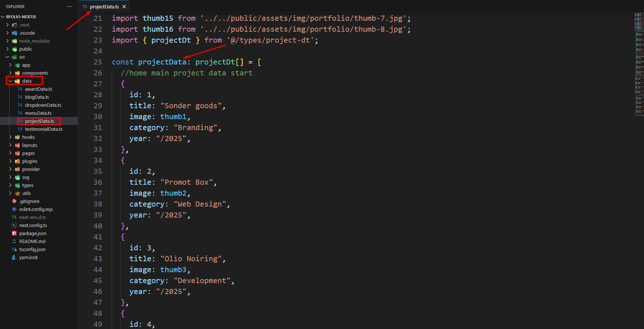Click the package.json npm icon
644x329 pixels.
click(x=14, y=234)
